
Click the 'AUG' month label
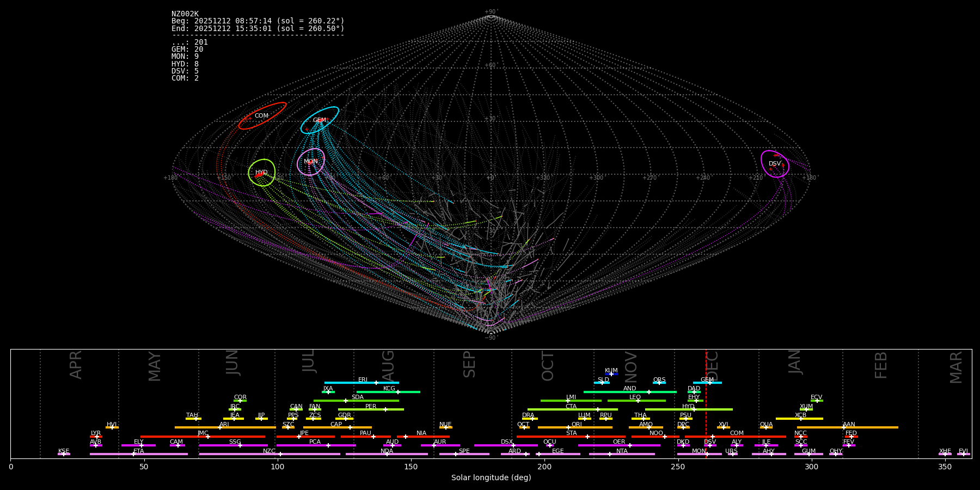[389, 366]
